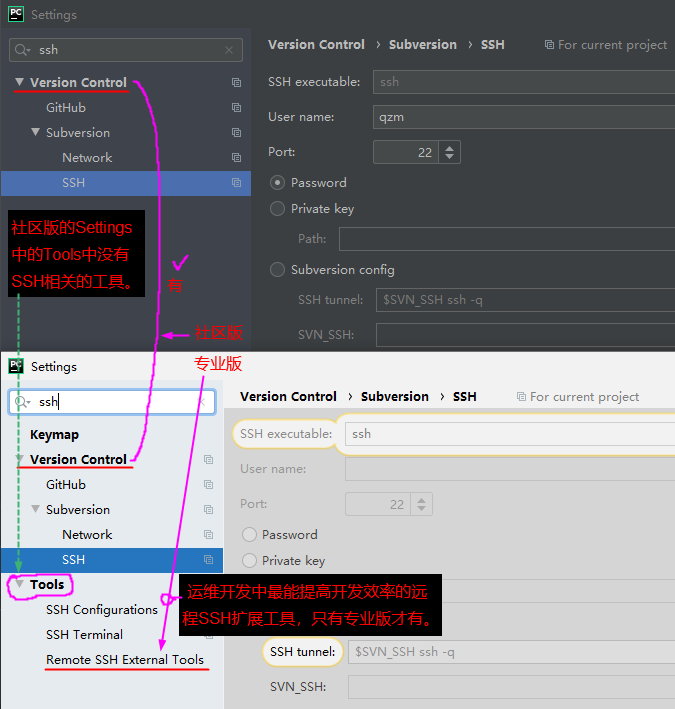Collapse Subversion node in dark tree
The height and width of the screenshot is (709, 675).
point(35,132)
